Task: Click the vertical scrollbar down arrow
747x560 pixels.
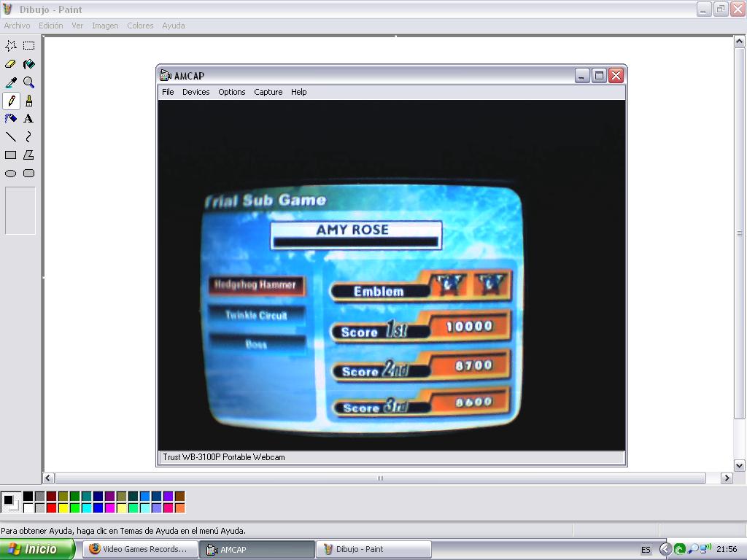Action: click(x=739, y=465)
